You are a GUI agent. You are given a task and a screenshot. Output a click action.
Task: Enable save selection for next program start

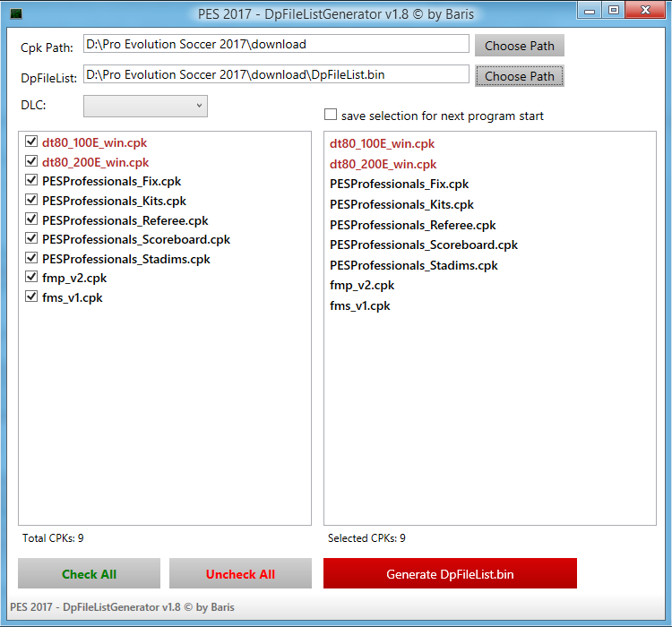pyautogui.click(x=331, y=115)
